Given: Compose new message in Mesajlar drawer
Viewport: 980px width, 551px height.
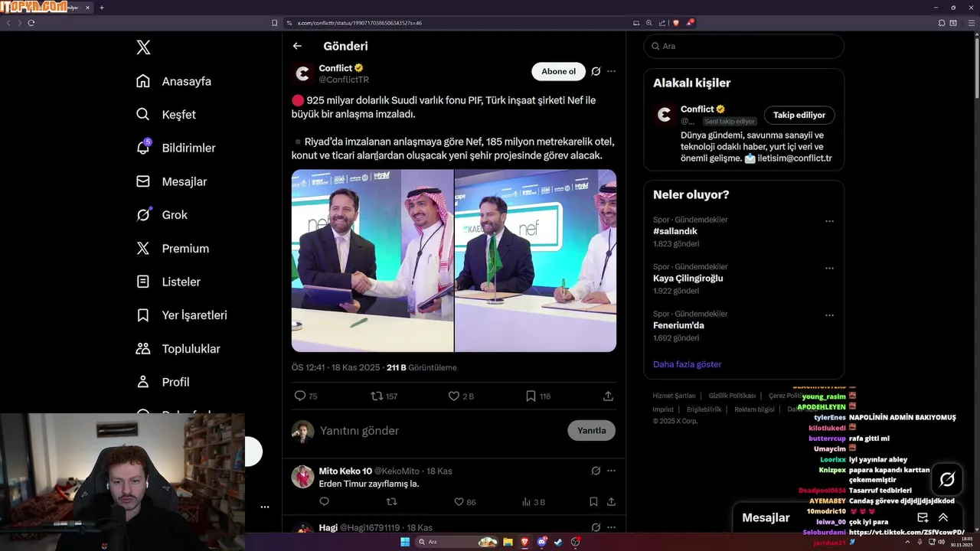Looking at the screenshot, I should (923, 518).
